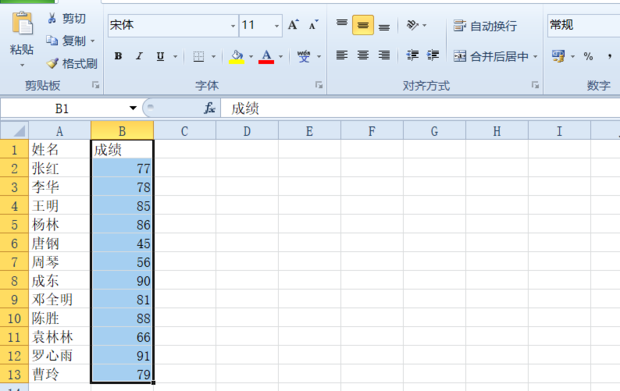Align text right
The image size is (620, 391).
[384, 55]
